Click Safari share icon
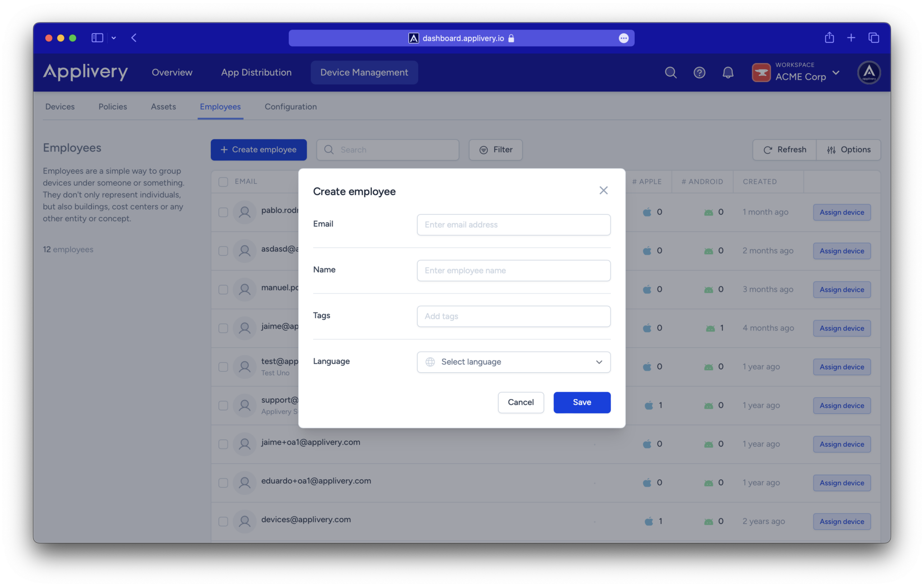Viewport: 924px width, 587px height. (x=829, y=38)
